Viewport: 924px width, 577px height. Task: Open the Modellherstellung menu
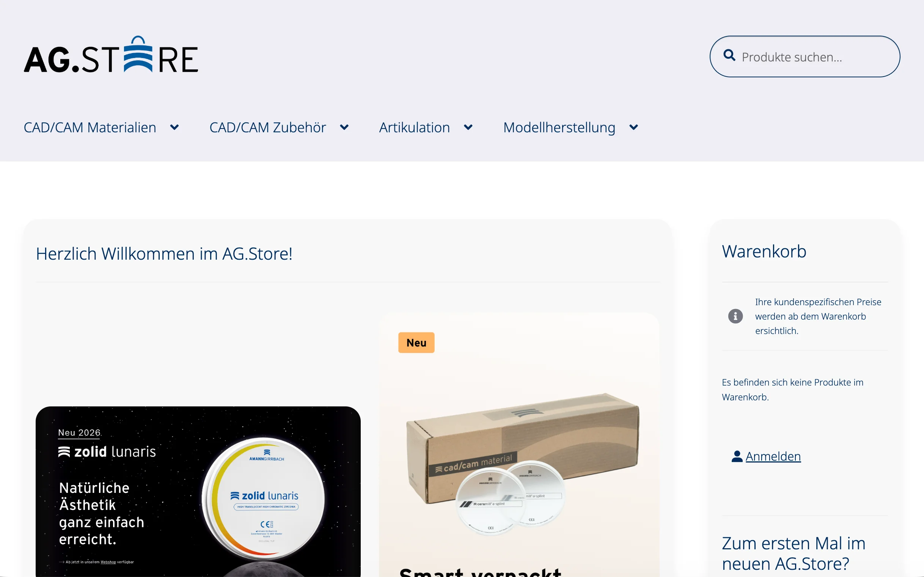tap(559, 127)
